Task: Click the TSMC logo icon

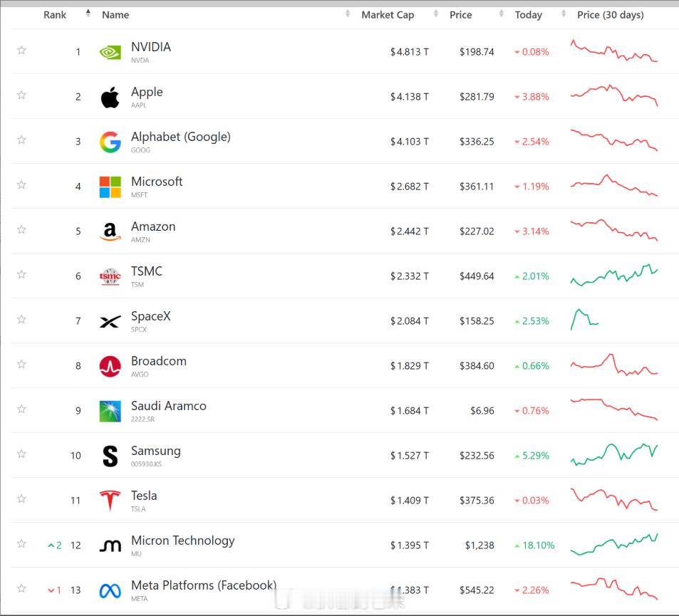Action: coord(110,276)
